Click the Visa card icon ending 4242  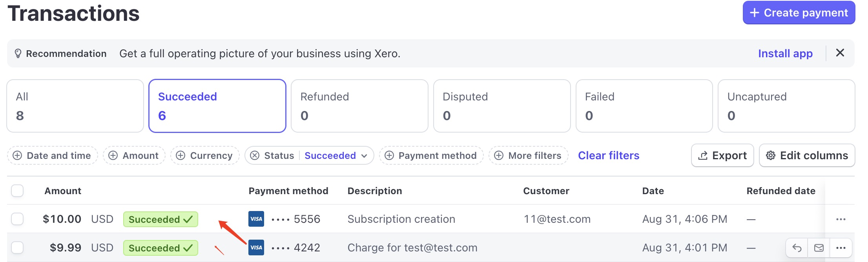256,247
